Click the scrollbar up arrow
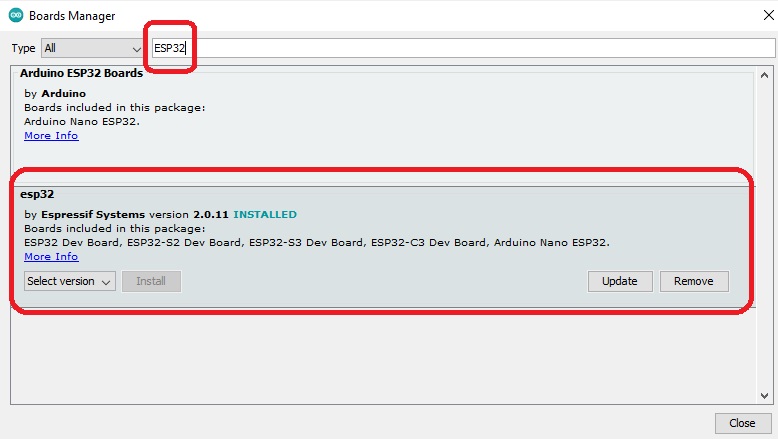 pyautogui.click(x=764, y=75)
